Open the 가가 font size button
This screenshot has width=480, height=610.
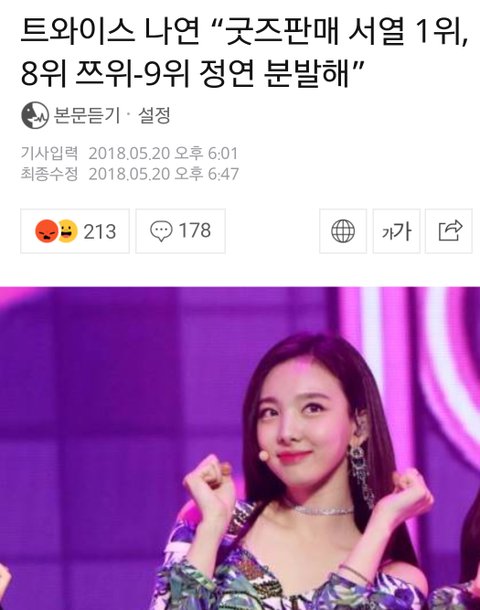point(396,231)
